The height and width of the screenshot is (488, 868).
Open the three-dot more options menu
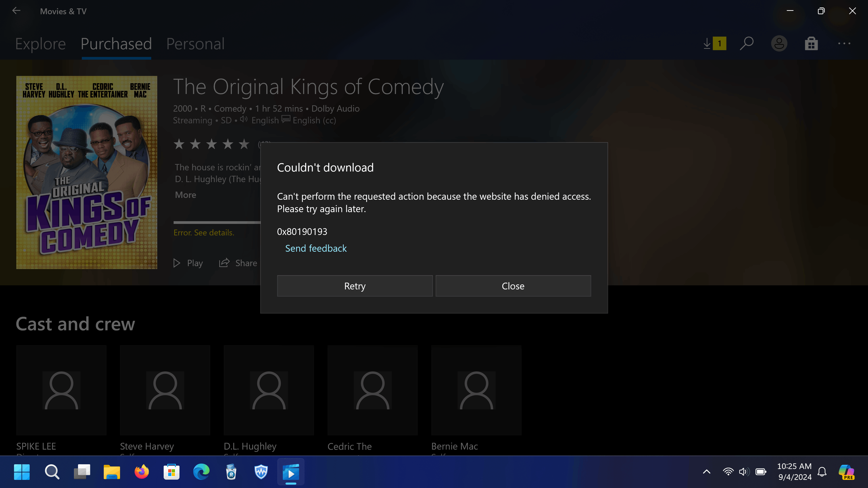[844, 43]
